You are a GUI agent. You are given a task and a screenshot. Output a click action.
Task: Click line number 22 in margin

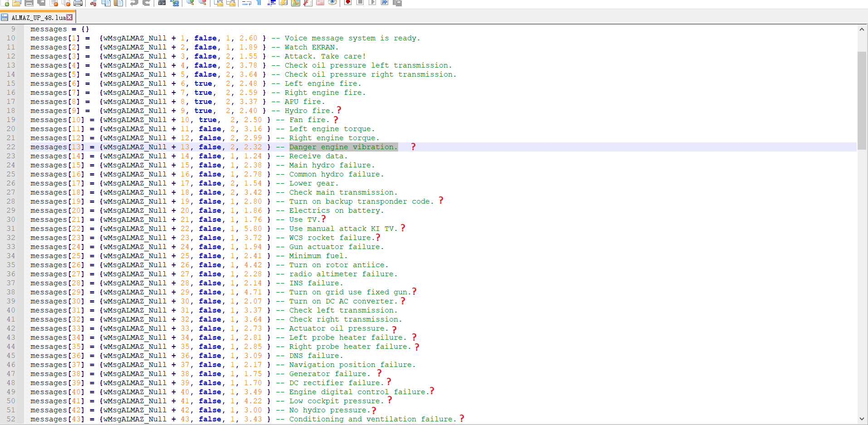pos(11,147)
